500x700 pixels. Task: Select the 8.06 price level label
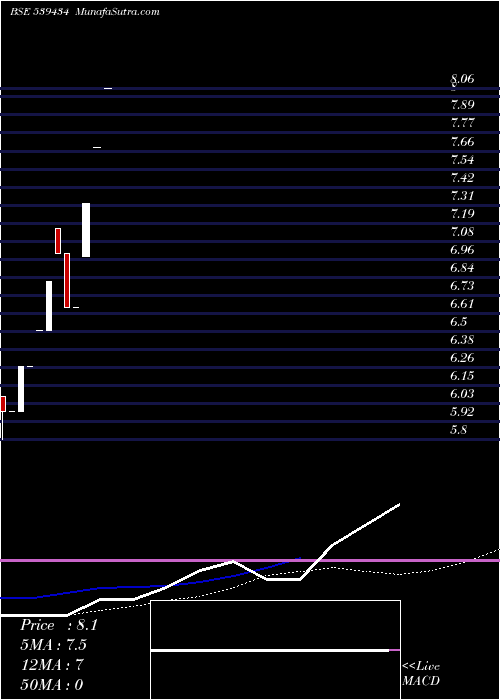pyautogui.click(x=462, y=79)
